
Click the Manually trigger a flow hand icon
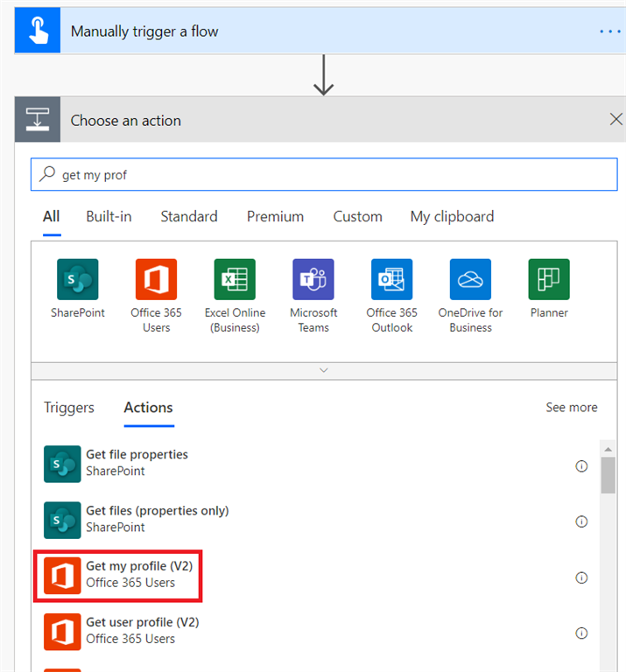[38, 31]
